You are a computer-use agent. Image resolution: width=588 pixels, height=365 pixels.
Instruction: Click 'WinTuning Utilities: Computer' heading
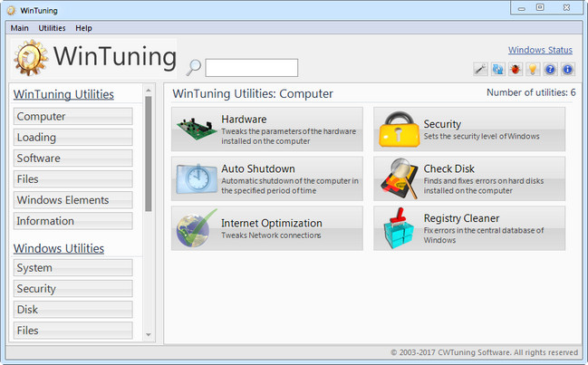coord(253,93)
